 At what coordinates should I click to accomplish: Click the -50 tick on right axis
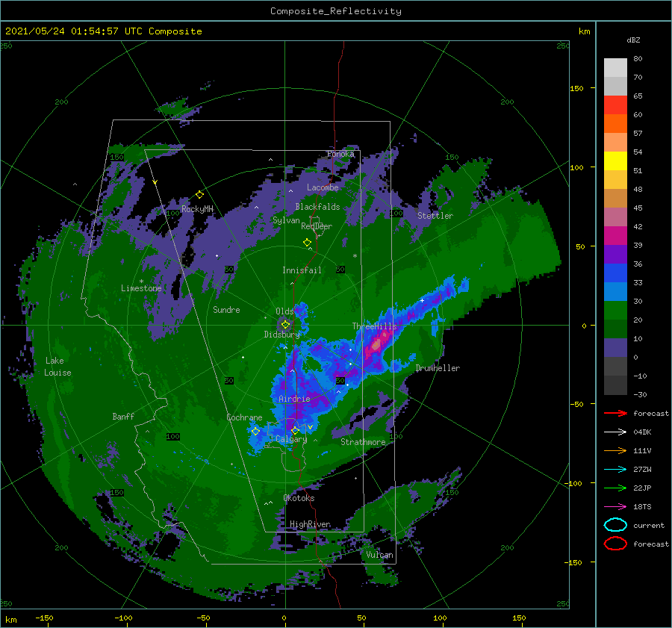(x=576, y=404)
